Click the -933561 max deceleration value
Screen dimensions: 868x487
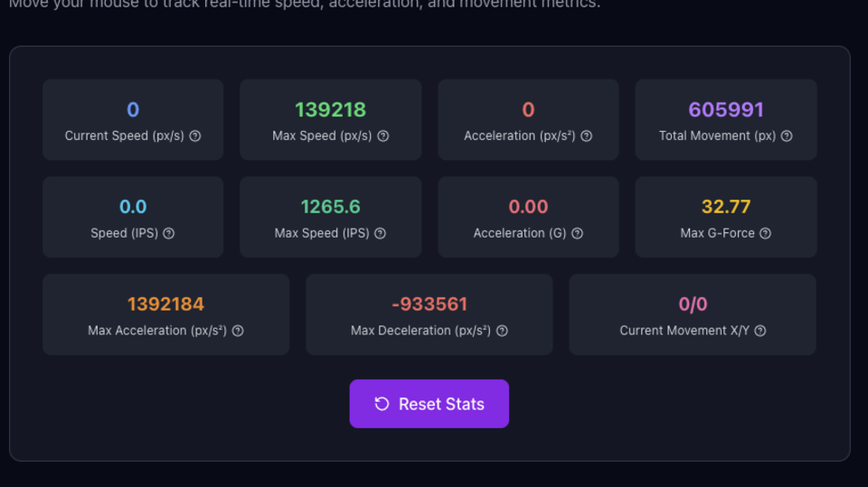[x=429, y=304]
